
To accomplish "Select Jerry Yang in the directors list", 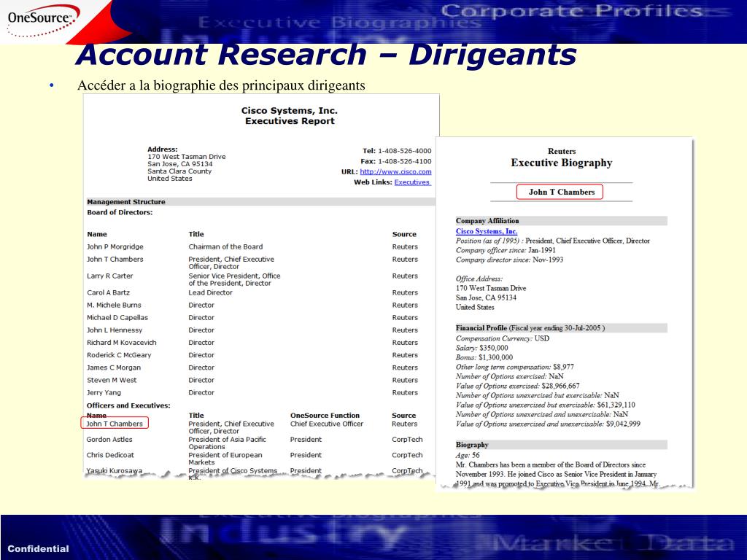I will click(x=104, y=392).
